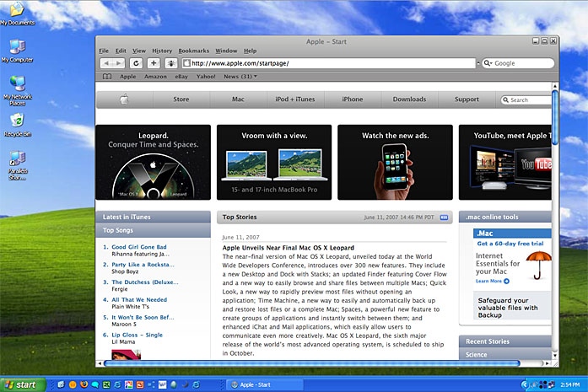The image size is (588, 392).
Task: Click the Downloads navigation tab
Action: (x=409, y=99)
